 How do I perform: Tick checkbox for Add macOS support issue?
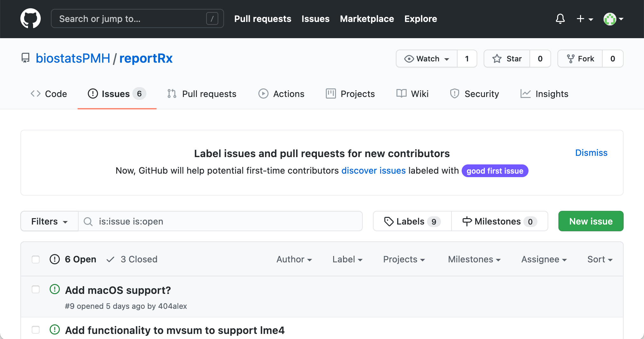tap(36, 289)
